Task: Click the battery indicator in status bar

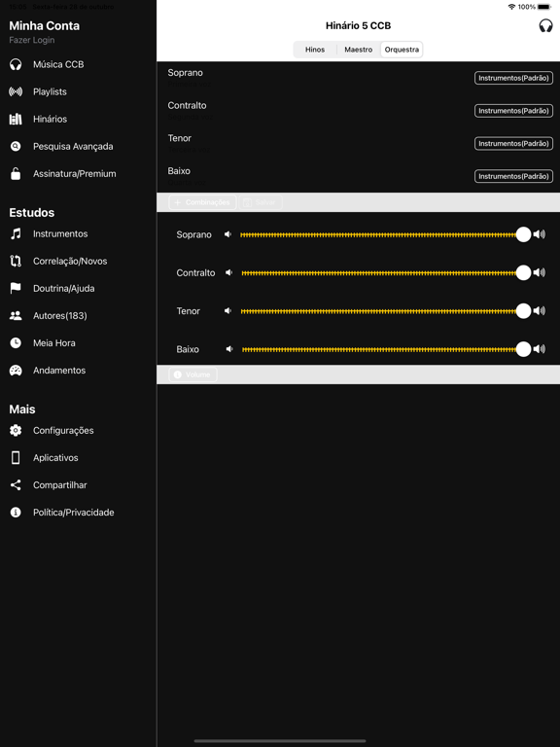Action: (x=544, y=7)
